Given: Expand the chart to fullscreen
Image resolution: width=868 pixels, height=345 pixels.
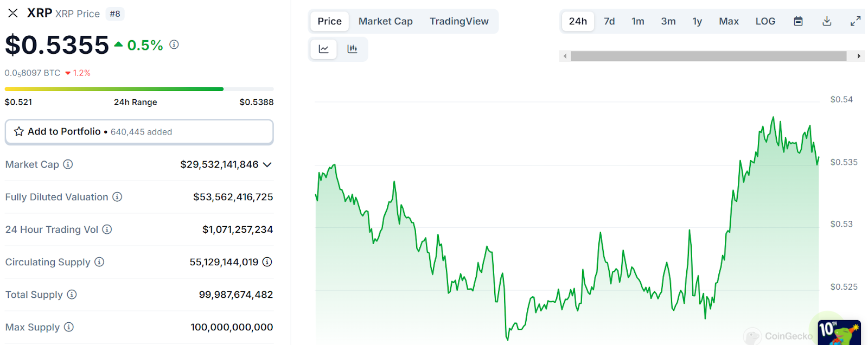Looking at the screenshot, I should 856,21.
